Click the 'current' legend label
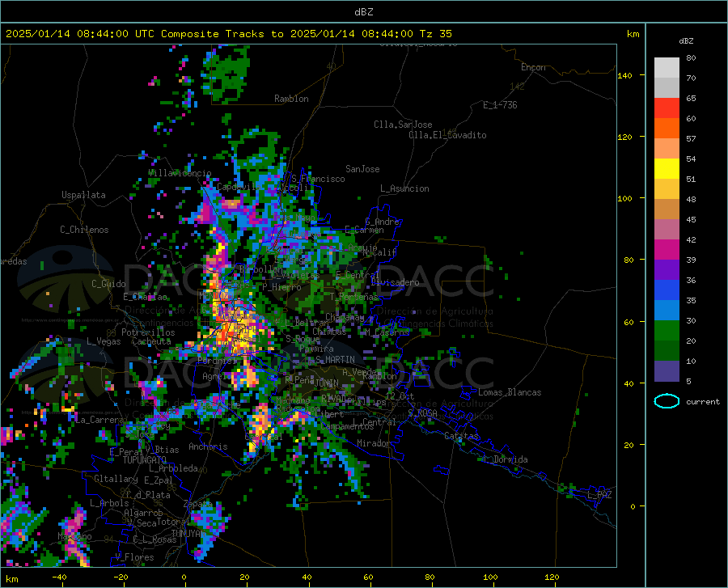 click(703, 401)
